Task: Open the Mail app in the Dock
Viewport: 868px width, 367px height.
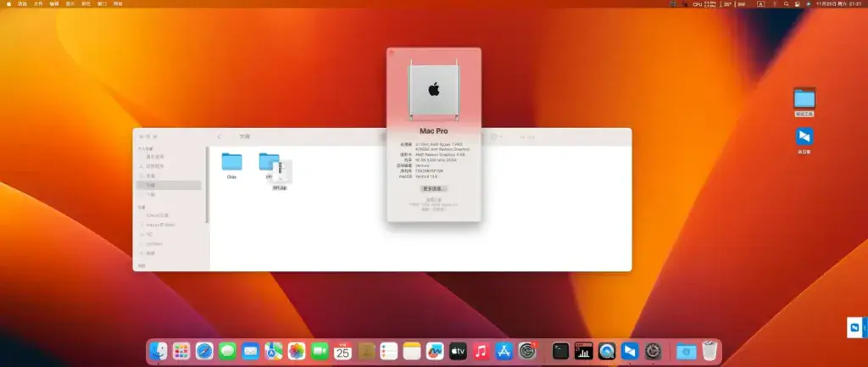Action: click(x=251, y=351)
